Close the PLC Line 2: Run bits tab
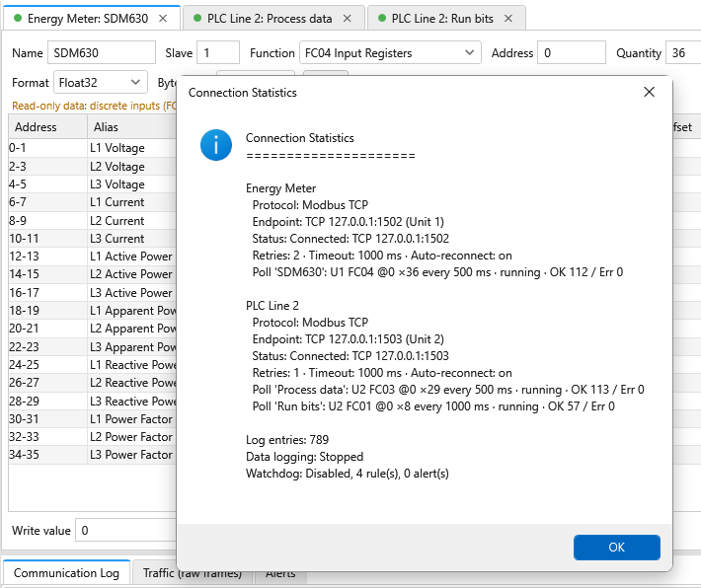The image size is (701, 588). click(507, 19)
